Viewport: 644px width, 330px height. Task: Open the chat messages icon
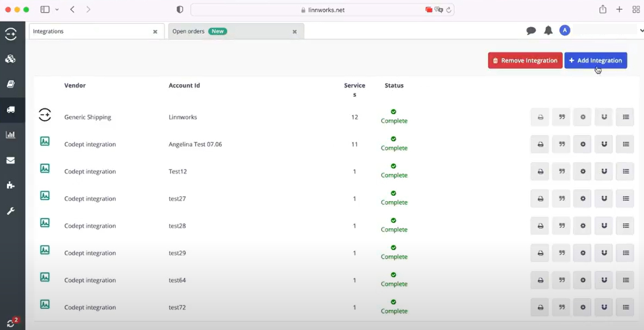tap(531, 30)
